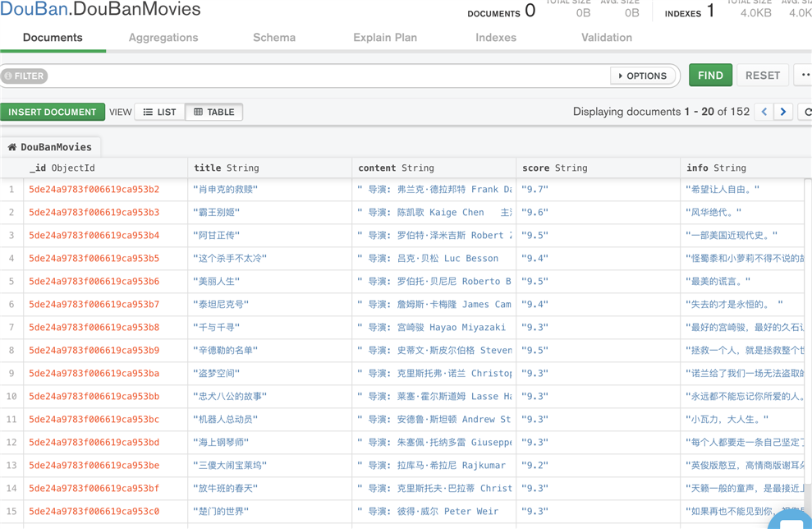Click the title cell "阿甘正传"

[x=269, y=235]
